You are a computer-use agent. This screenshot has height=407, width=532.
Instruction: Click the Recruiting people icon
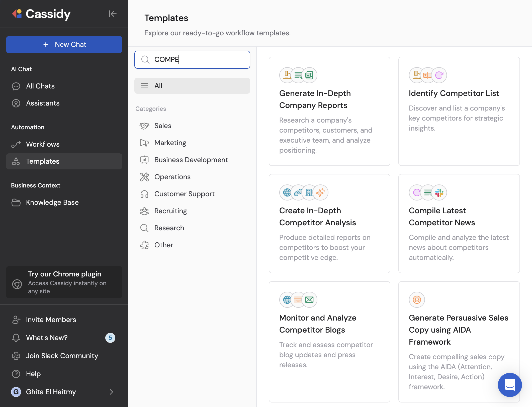point(144,211)
